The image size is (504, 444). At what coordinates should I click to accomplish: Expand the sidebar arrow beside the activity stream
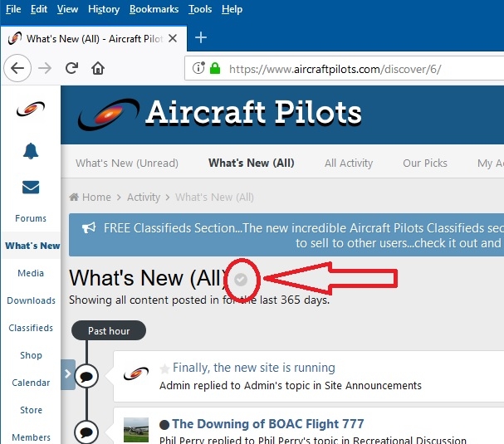(68, 374)
